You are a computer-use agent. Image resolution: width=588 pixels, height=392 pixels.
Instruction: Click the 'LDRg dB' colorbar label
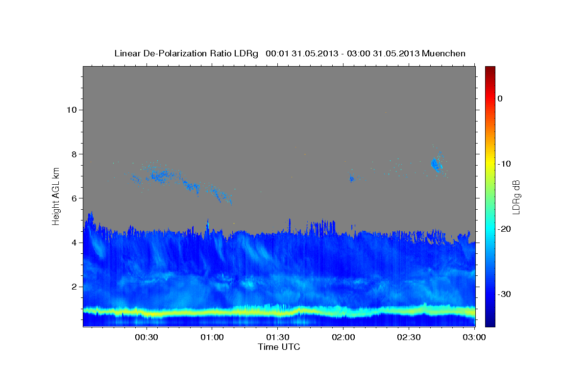[515, 197]
